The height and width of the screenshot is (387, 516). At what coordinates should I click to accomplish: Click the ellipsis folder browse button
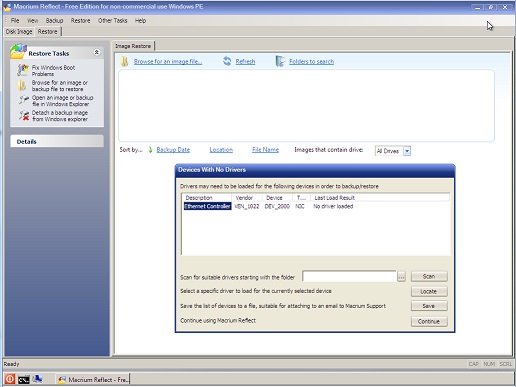click(x=401, y=277)
